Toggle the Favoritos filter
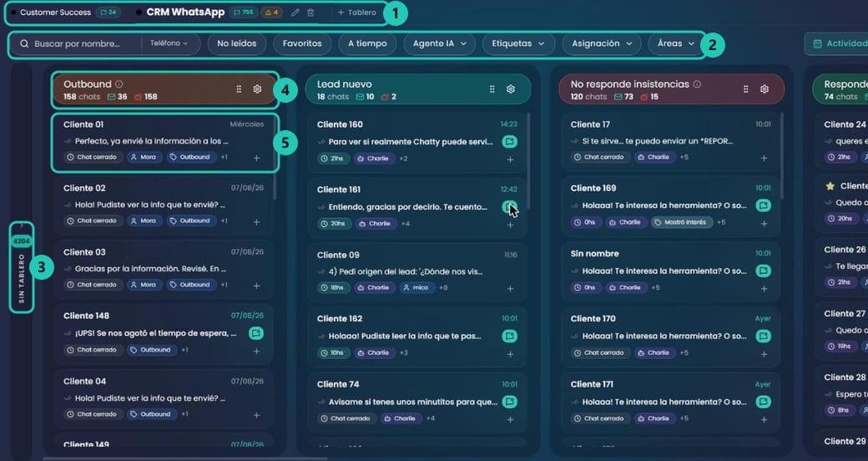Viewport: 868px width, 461px height. click(302, 43)
